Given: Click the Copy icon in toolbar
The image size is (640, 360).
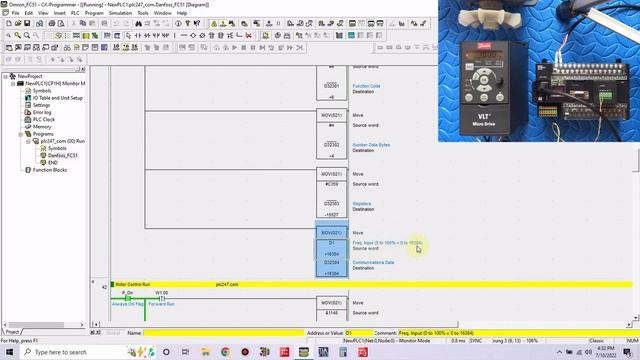Looking at the screenshot, I should pyautogui.click(x=83, y=24).
